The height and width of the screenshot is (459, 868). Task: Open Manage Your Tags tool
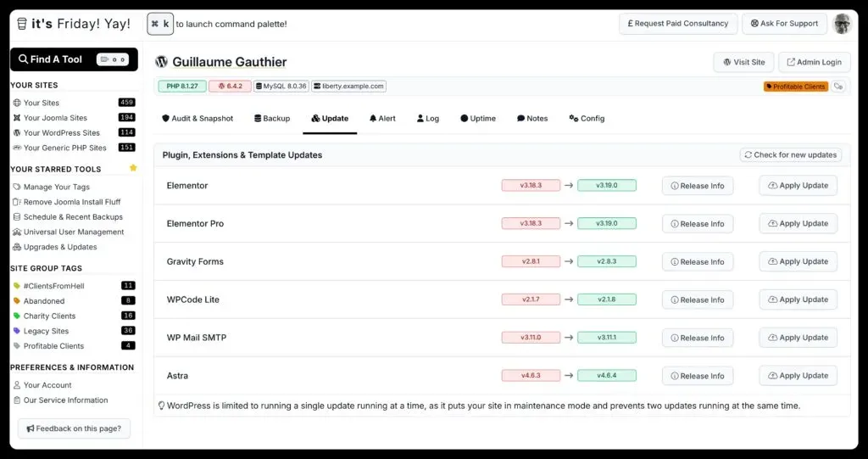(51, 187)
